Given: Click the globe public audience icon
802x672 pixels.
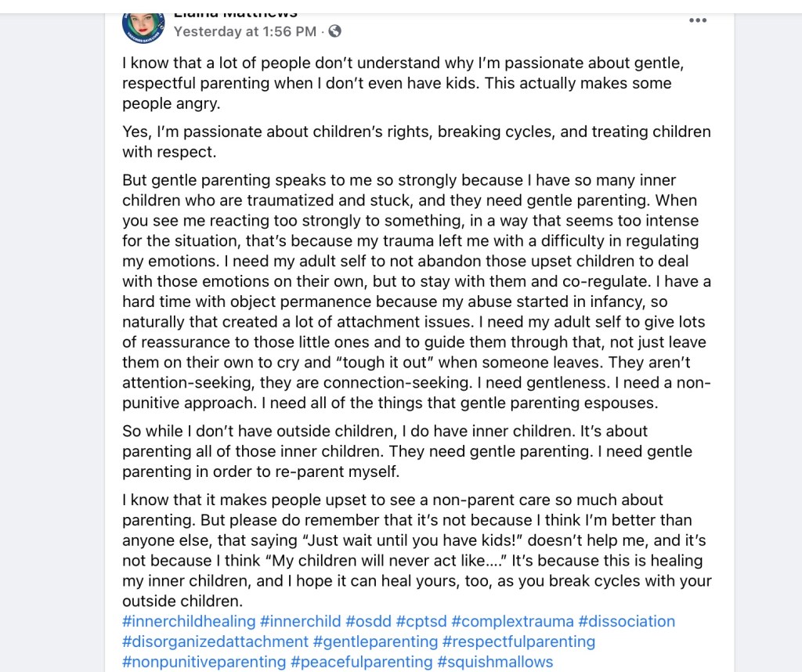Looking at the screenshot, I should (x=335, y=31).
